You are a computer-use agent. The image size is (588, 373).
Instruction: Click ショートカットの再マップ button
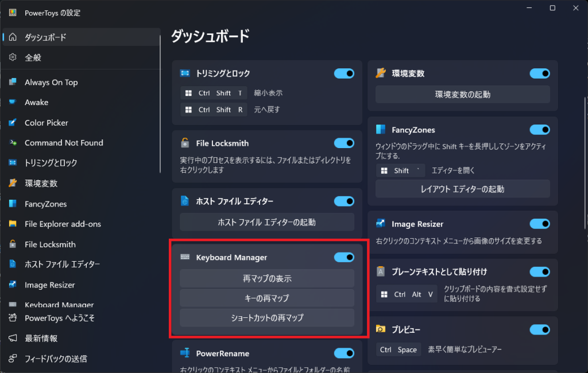click(x=267, y=317)
